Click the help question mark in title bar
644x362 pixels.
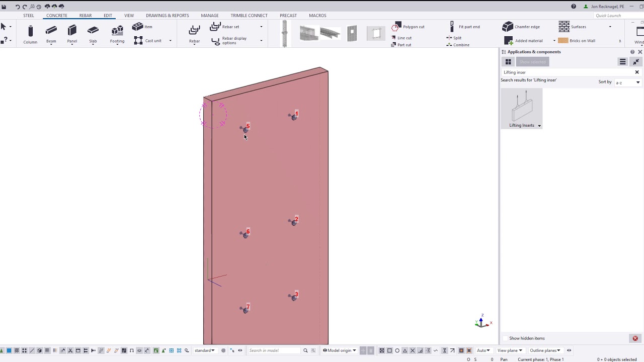click(574, 7)
